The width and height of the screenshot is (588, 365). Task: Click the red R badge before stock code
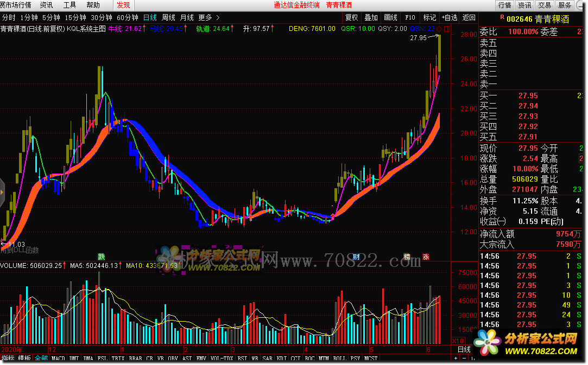point(502,17)
